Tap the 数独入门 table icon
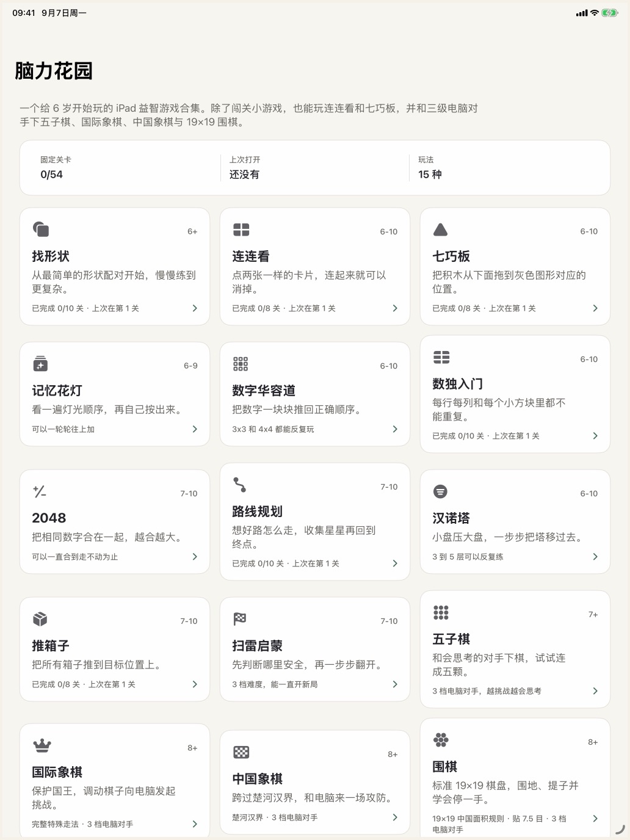The height and width of the screenshot is (840, 630). coord(441,357)
